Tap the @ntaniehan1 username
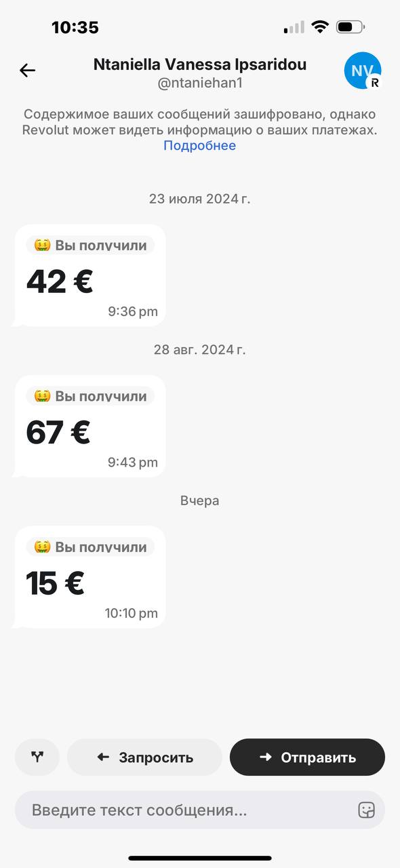 tap(200, 83)
